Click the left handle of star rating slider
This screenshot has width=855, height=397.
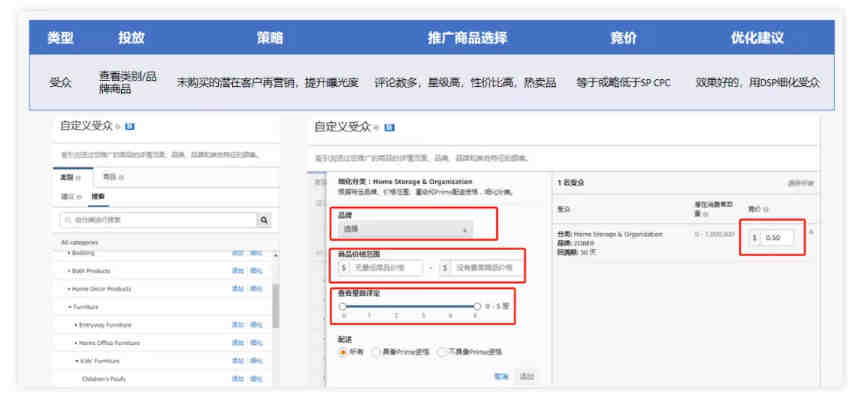click(x=342, y=306)
